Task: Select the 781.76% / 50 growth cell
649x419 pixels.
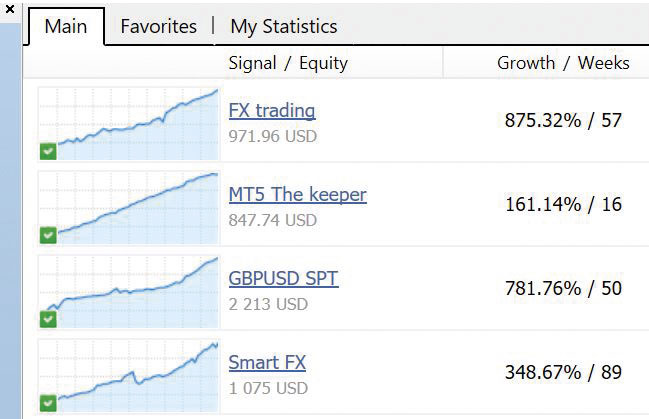Action: point(563,289)
